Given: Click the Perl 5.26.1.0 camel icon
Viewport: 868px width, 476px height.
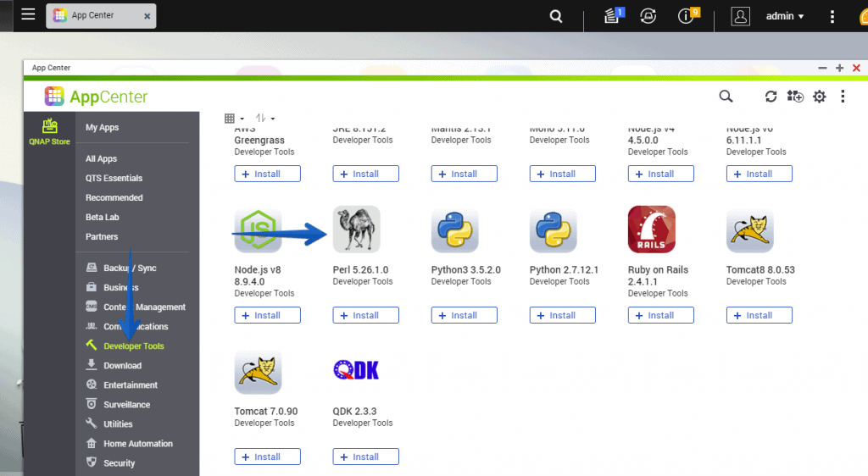Looking at the screenshot, I should pyautogui.click(x=357, y=230).
